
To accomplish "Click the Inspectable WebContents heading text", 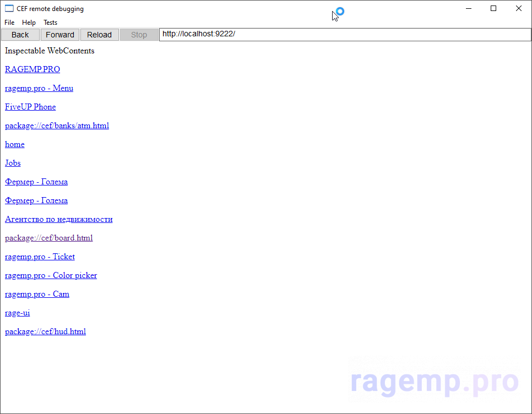I will point(50,51).
